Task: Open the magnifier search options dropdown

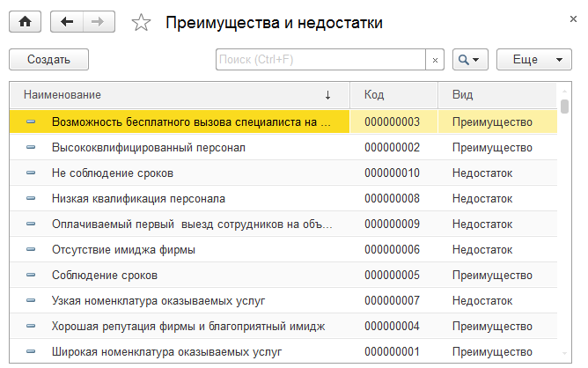Action: coord(470,60)
